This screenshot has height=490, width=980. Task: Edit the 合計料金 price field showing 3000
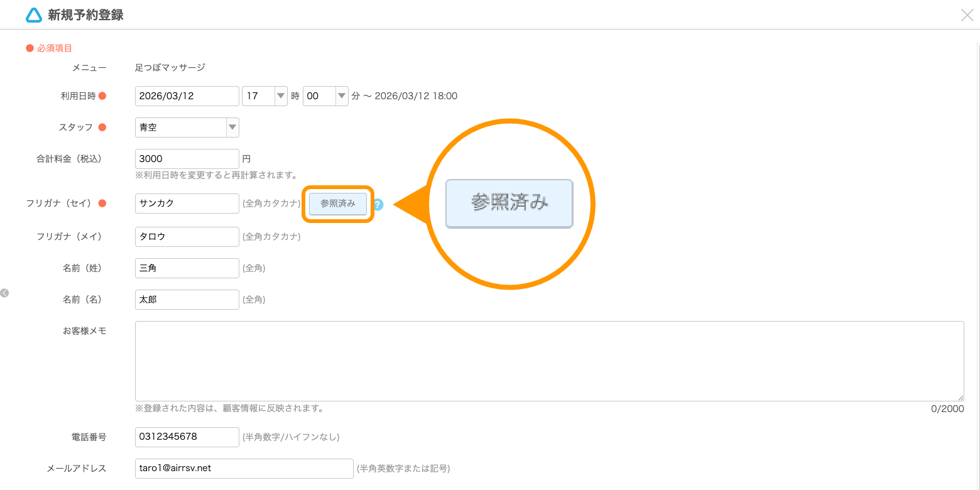click(x=187, y=158)
